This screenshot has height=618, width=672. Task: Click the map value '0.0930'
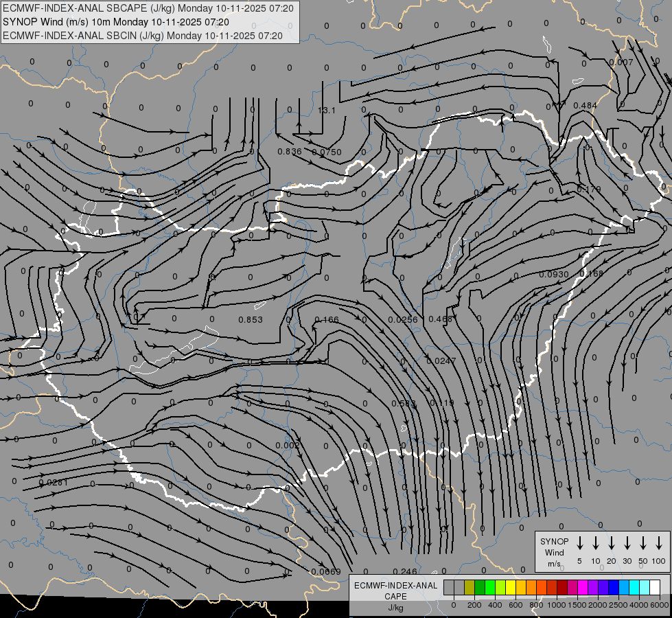(554, 274)
